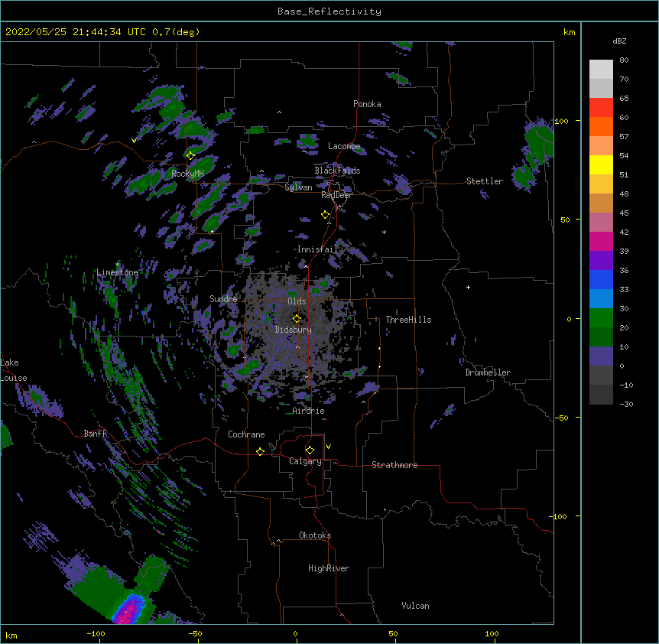Click the km unit label at top right
The height and width of the screenshot is (644, 659).
[x=569, y=32]
